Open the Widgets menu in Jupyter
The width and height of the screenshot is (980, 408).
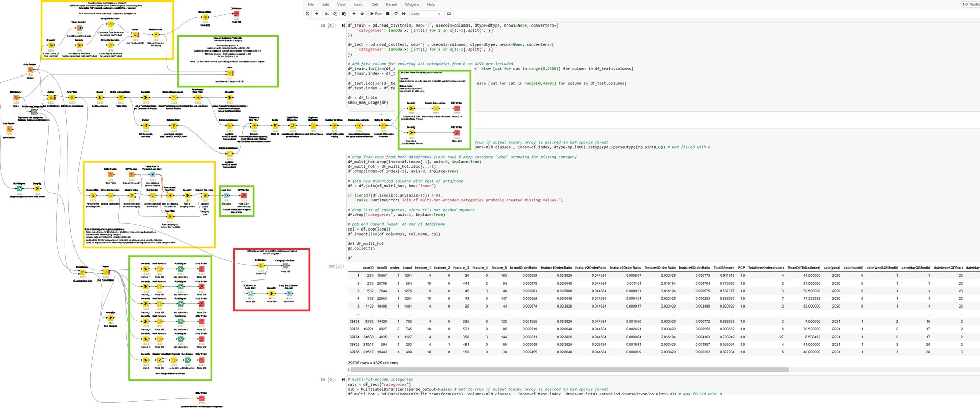point(412,4)
